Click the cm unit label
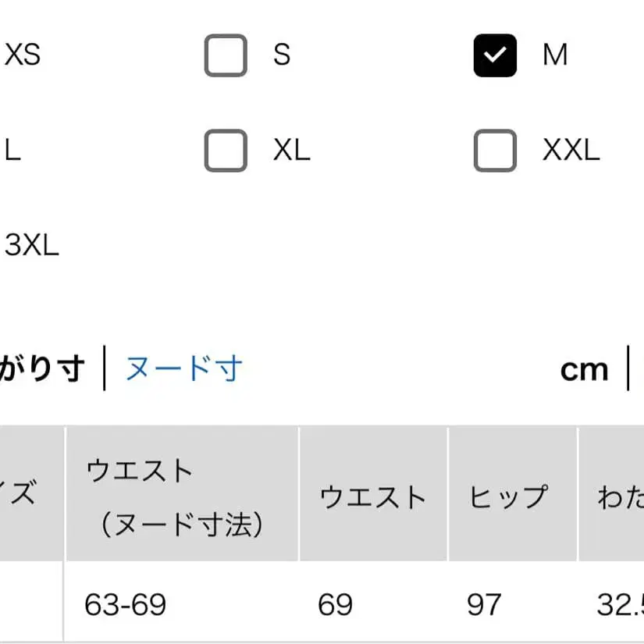Viewport: 644px width, 644px height. coord(585,368)
